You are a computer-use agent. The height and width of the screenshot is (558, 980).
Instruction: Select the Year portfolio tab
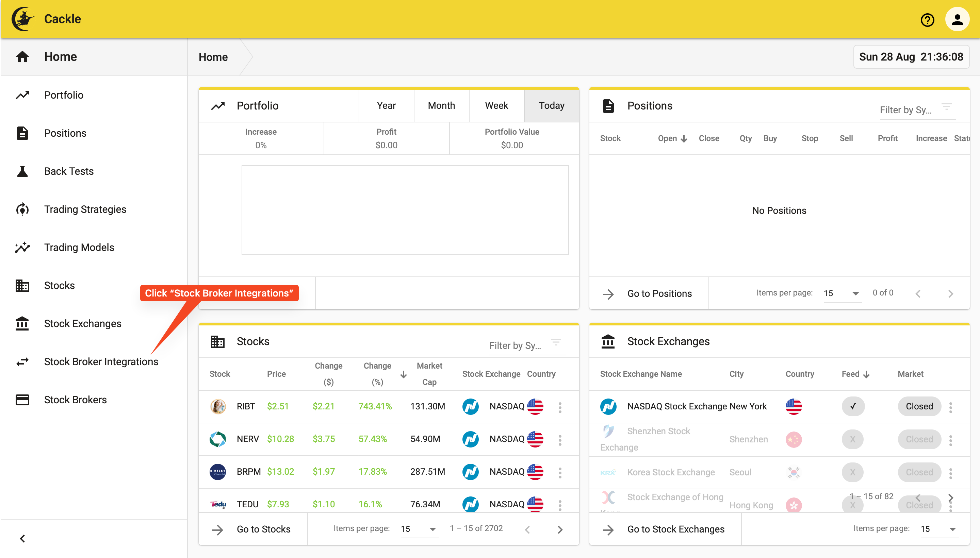click(x=386, y=105)
